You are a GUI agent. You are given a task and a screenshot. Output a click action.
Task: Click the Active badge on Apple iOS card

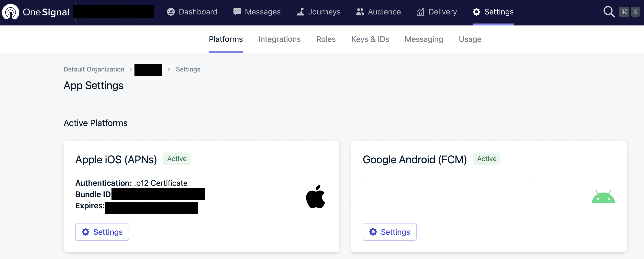(x=177, y=159)
